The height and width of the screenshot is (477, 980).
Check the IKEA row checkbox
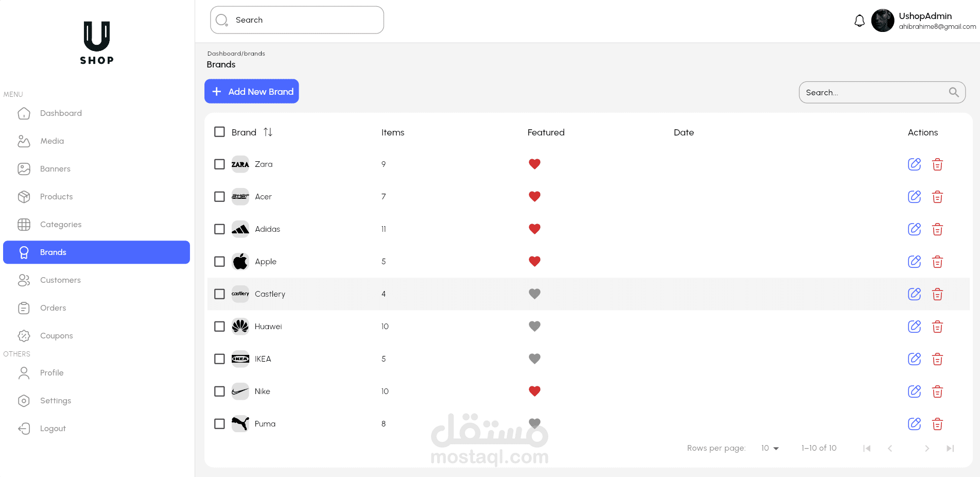(219, 359)
